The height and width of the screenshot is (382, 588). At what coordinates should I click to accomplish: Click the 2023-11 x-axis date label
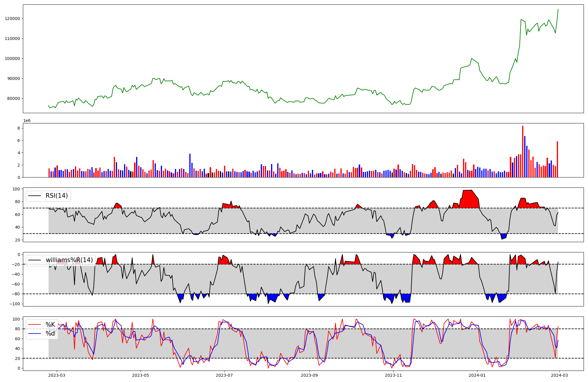click(x=393, y=375)
